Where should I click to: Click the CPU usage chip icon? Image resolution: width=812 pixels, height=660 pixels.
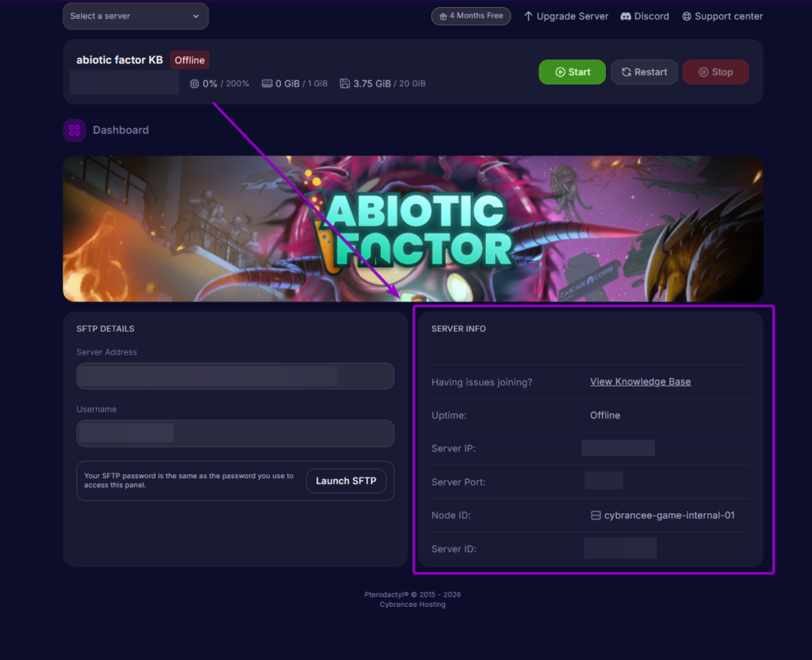[194, 83]
